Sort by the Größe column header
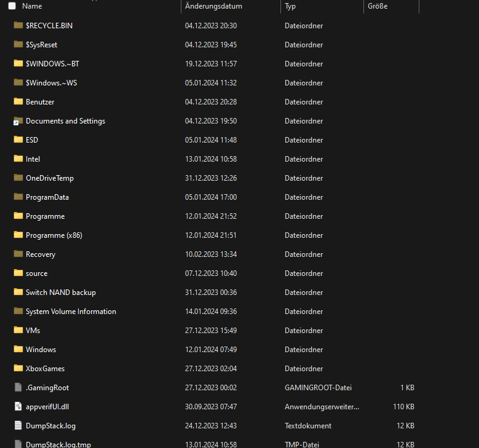The image size is (479, 448). pos(378,6)
